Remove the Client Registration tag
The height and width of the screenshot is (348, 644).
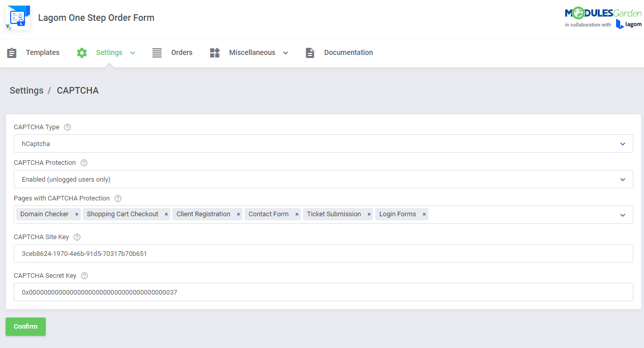[238, 214]
